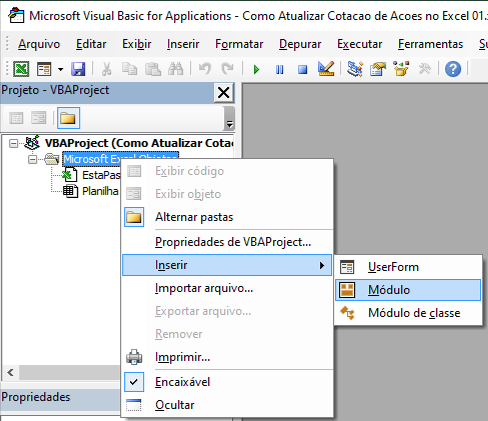Open the Depurar menu

(x=300, y=44)
